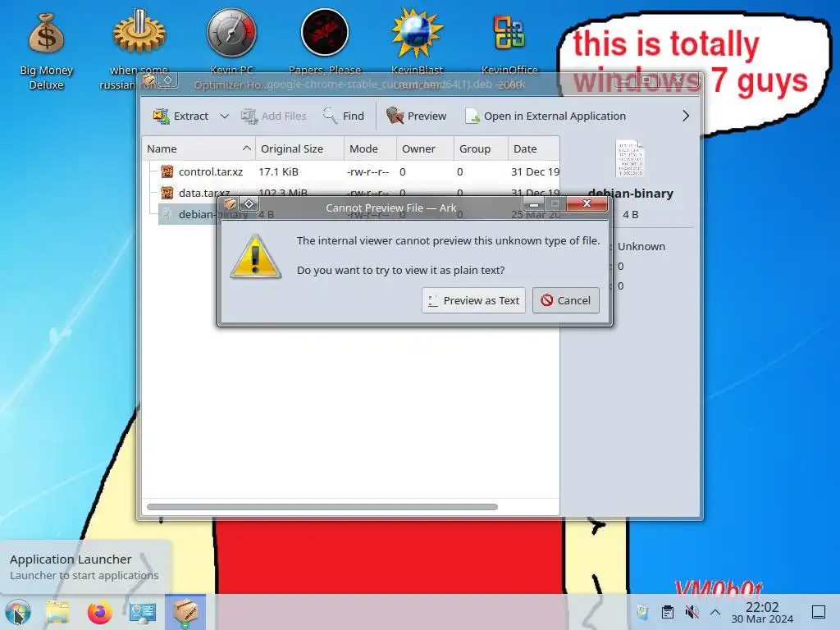Viewport: 840px width, 630px height.
Task: Sort by the Owner column header
Action: pos(426,149)
